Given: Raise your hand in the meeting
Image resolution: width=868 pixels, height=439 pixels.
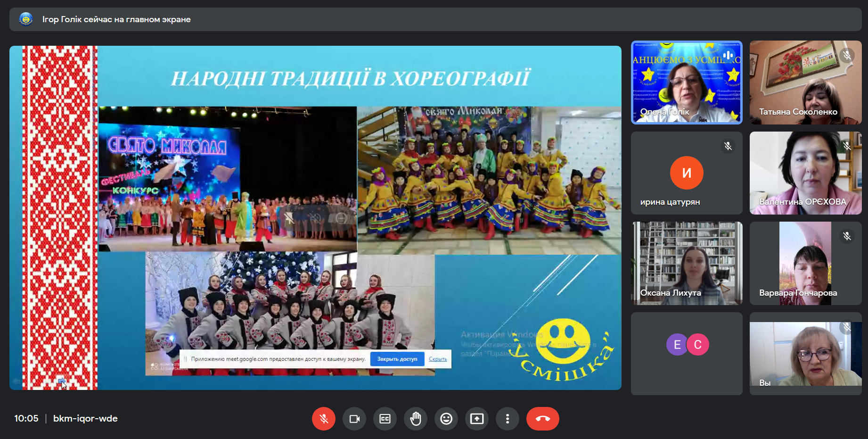Looking at the screenshot, I should tap(416, 419).
